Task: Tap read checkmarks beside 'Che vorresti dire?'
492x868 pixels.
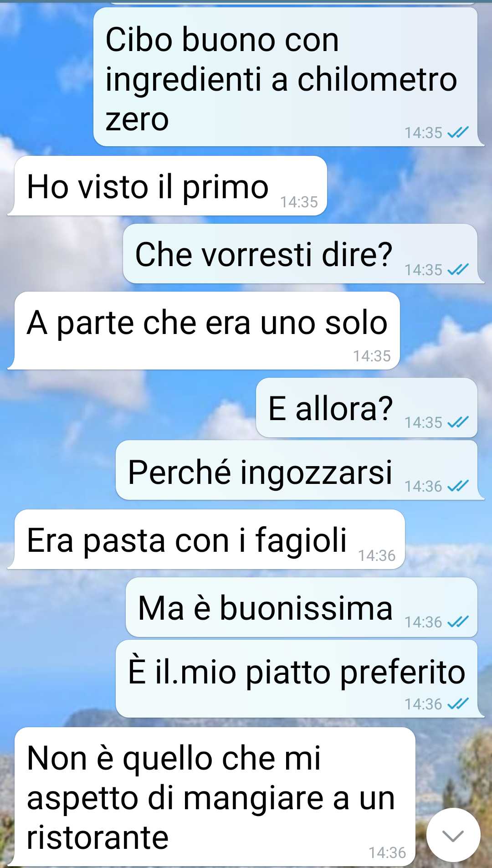Action: [x=457, y=270]
